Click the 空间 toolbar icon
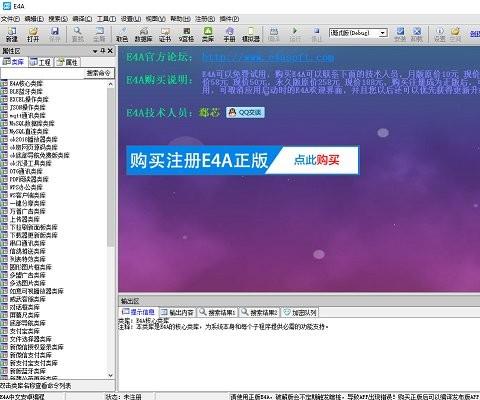The image size is (480, 400). tap(455, 34)
